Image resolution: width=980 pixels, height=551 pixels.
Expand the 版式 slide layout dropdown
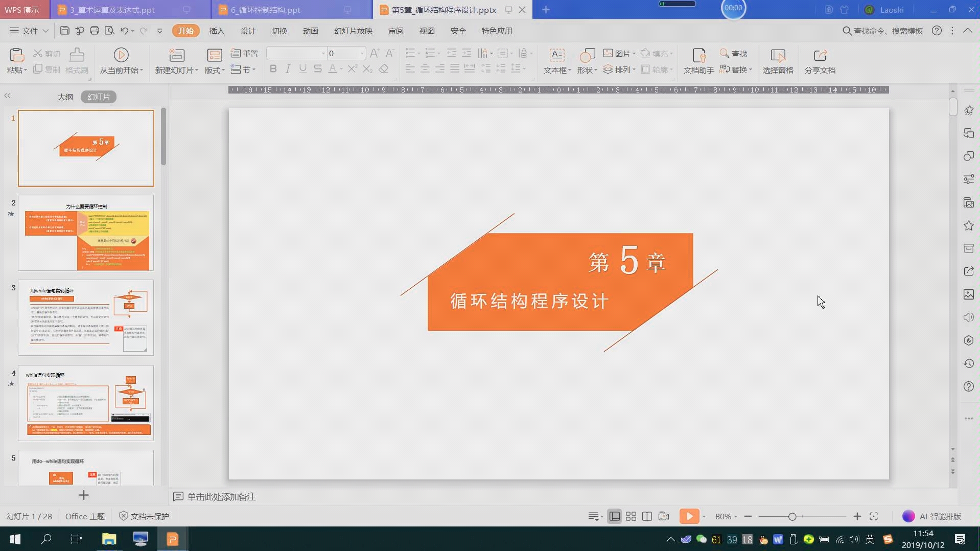point(214,70)
